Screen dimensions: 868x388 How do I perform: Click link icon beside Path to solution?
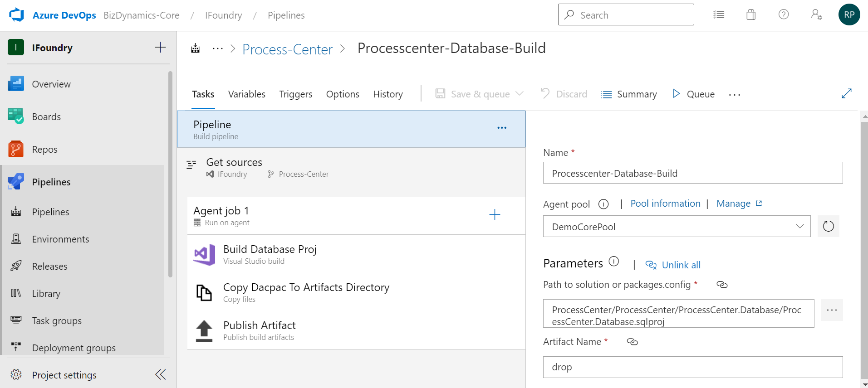(722, 285)
